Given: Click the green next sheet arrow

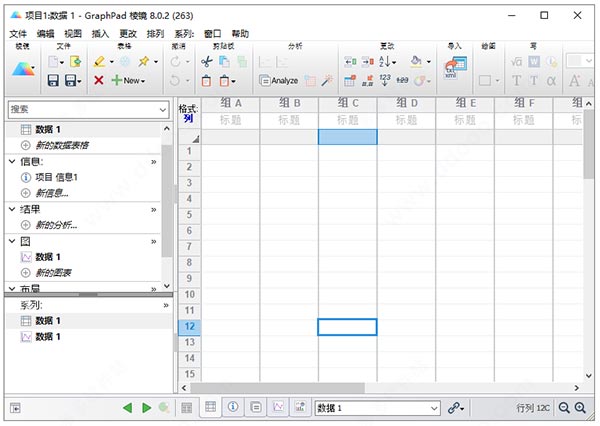Looking at the screenshot, I should click(146, 408).
